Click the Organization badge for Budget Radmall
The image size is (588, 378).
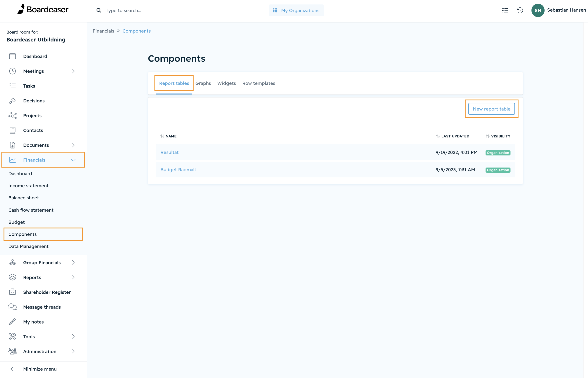coord(498,170)
